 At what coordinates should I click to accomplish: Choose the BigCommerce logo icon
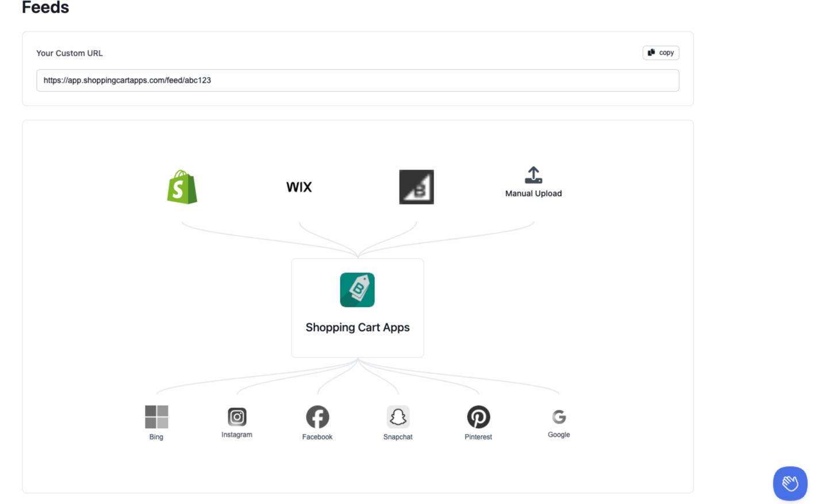(x=416, y=187)
